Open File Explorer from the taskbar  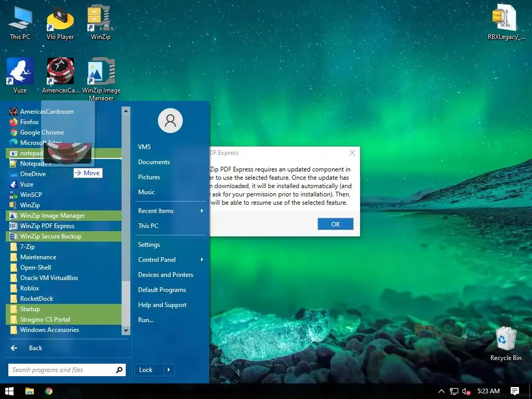[30, 391]
